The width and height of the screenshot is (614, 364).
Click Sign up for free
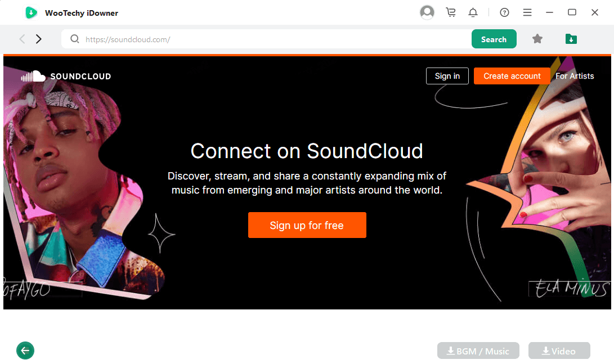(307, 225)
